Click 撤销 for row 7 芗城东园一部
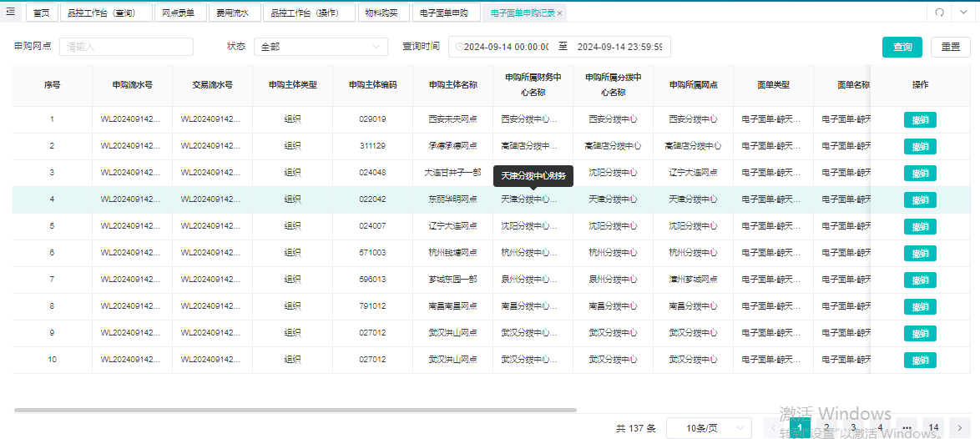Viewport: 980px width, 439px height. 920,280
